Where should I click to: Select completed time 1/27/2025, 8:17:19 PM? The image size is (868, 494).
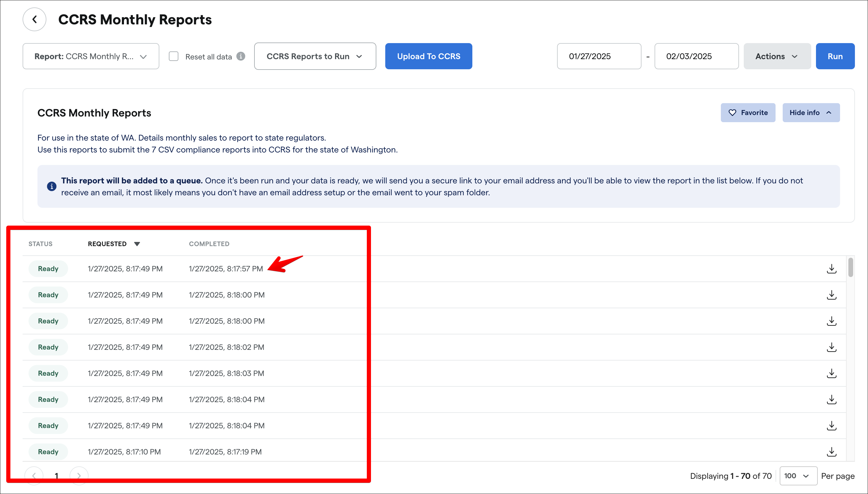pos(225,452)
